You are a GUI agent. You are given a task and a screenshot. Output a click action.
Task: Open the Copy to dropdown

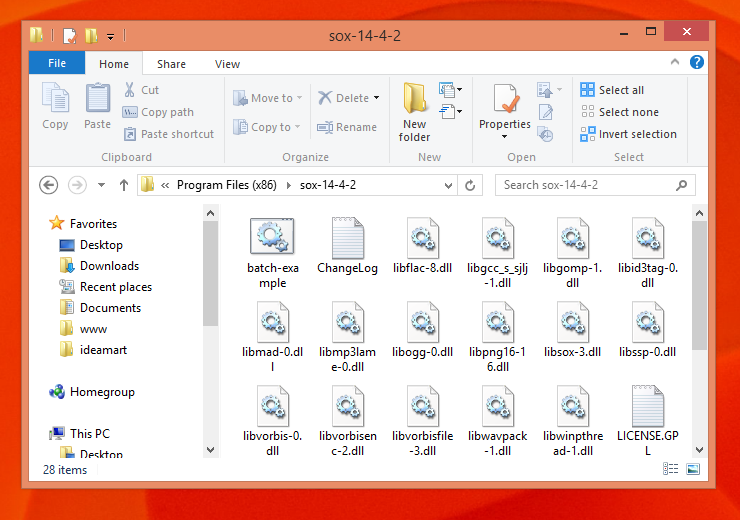267,127
